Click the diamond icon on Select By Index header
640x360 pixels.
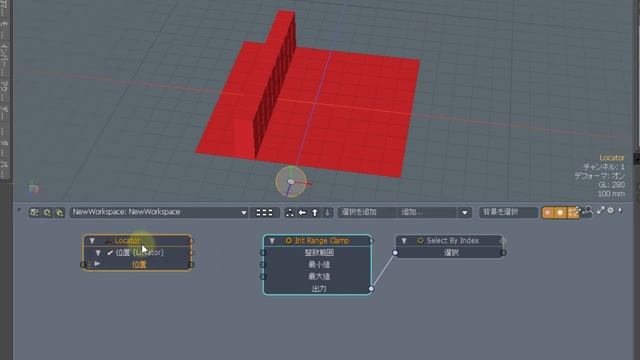503,241
